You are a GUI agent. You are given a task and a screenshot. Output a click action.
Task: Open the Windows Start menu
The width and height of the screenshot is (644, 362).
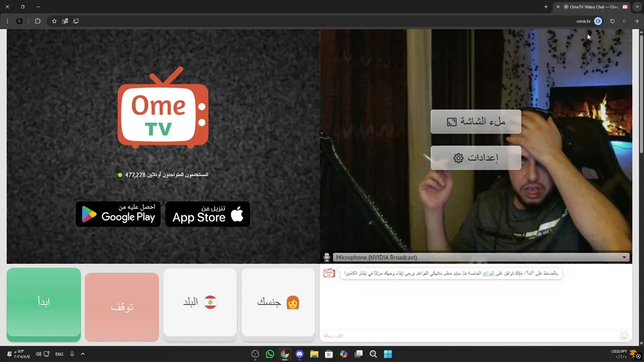point(388,354)
